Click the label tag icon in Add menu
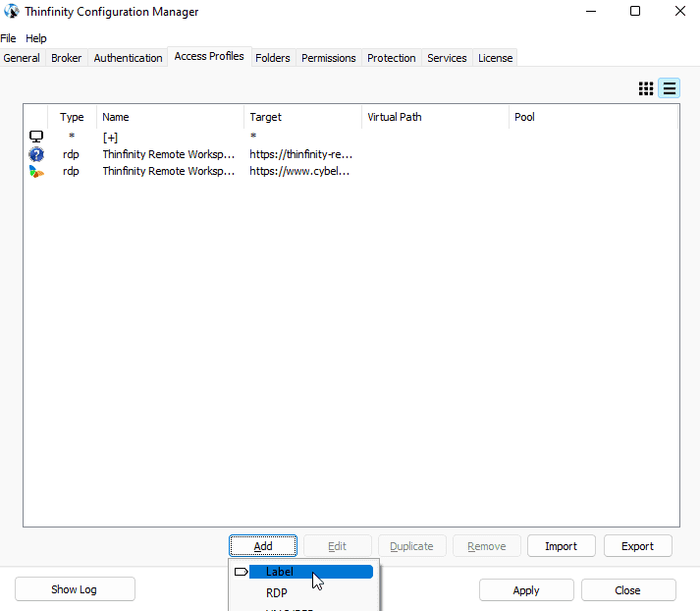The image size is (700, 611). (x=242, y=572)
